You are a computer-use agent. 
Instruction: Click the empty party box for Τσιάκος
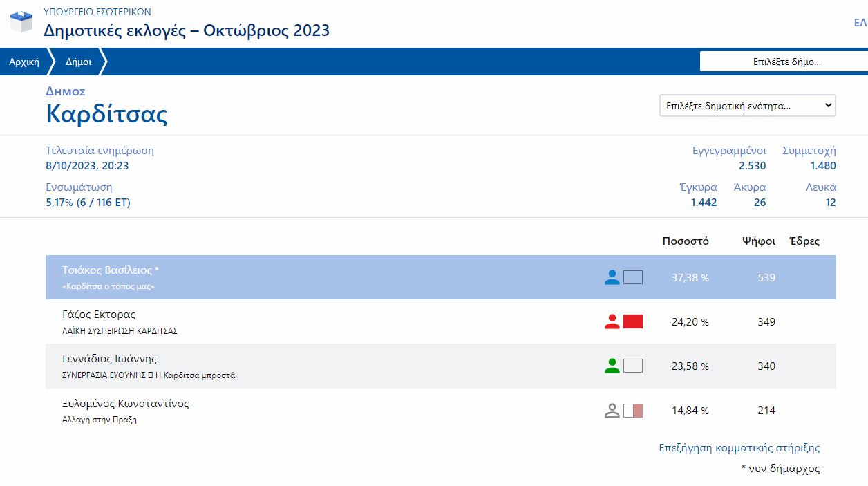tap(633, 278)
